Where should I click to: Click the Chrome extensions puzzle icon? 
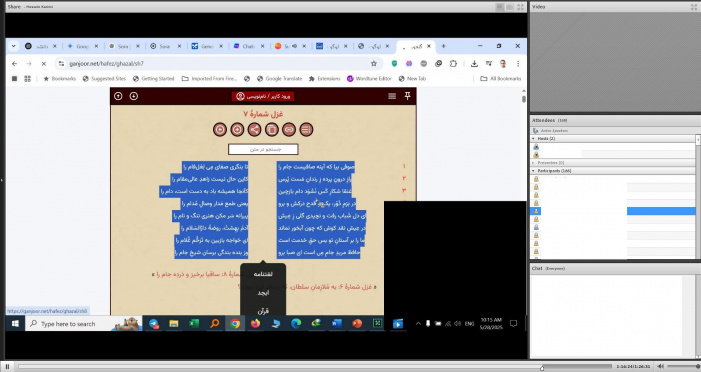coord(453,63)
